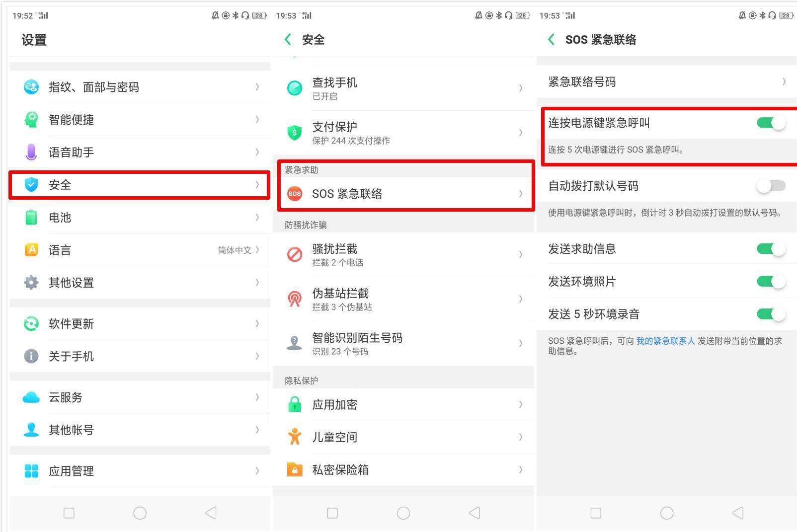Tap the 智能便捷 icon
Image resolution: width=797 pixels, height=532 pixels.
(x=31, y=120)
